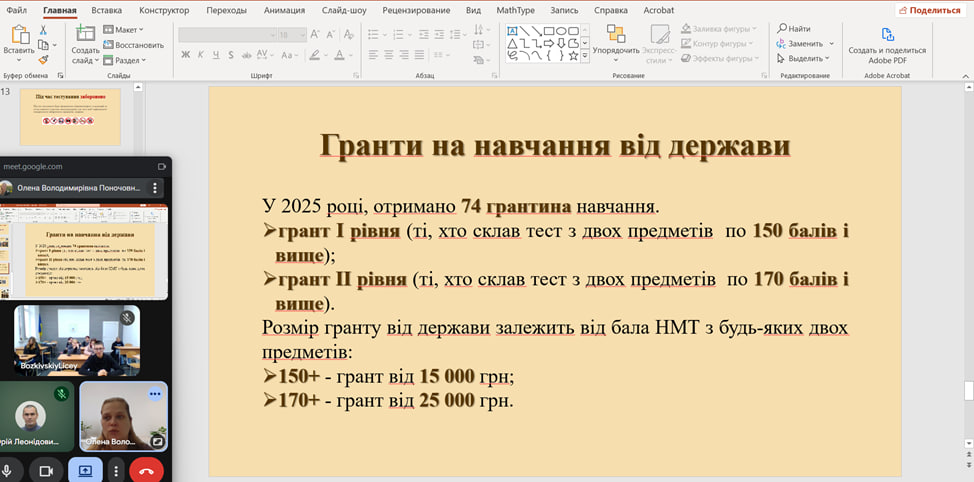The height and width of the screenshot is (482, 974).
Task: Toggle bold Ж formatting
Action: [x=186, y=54]
